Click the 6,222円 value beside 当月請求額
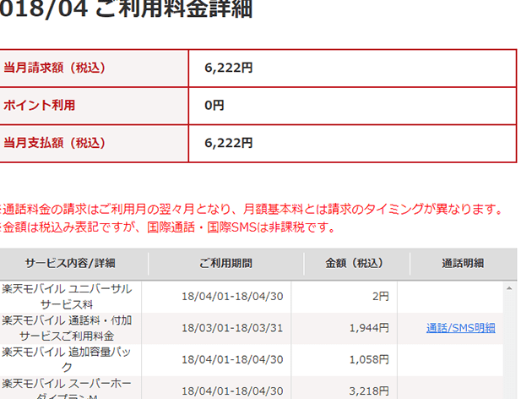 point(228,68)
